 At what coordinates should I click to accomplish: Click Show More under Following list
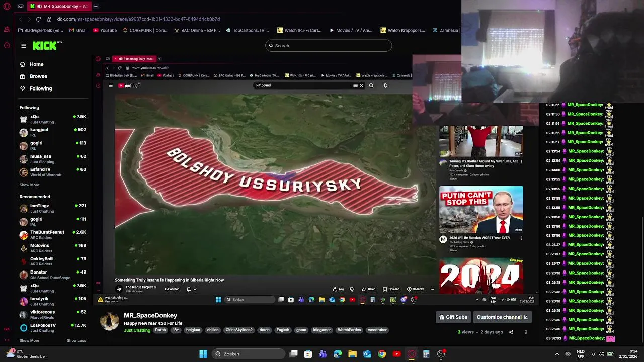29,185
